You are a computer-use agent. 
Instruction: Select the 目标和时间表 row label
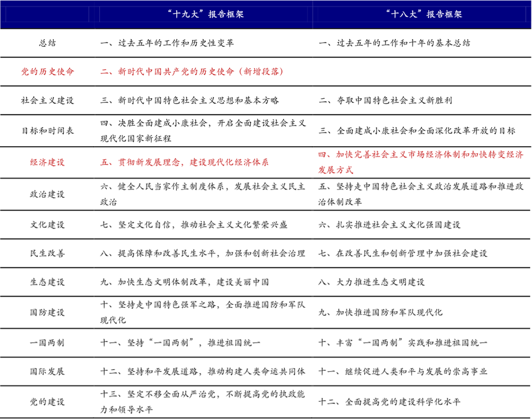(47, 131)
